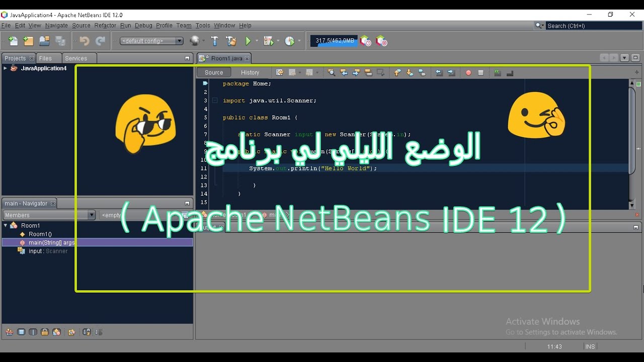Open the Debug Project dropdown arrow
The height and width of the screenshot is (362, 644).
278,41
